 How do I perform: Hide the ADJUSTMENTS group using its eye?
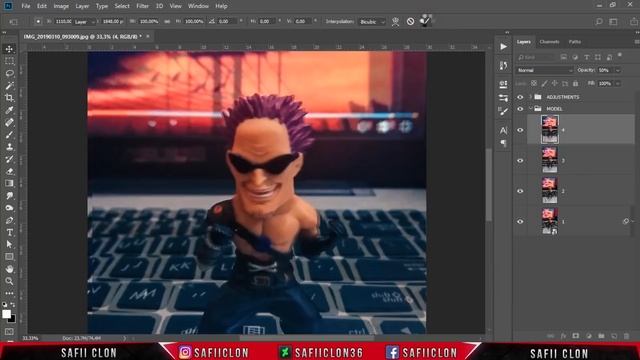pos(520,97)
